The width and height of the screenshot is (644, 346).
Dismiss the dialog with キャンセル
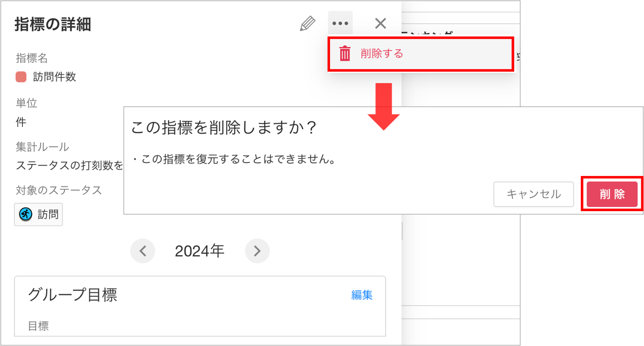tap(534, 194)
